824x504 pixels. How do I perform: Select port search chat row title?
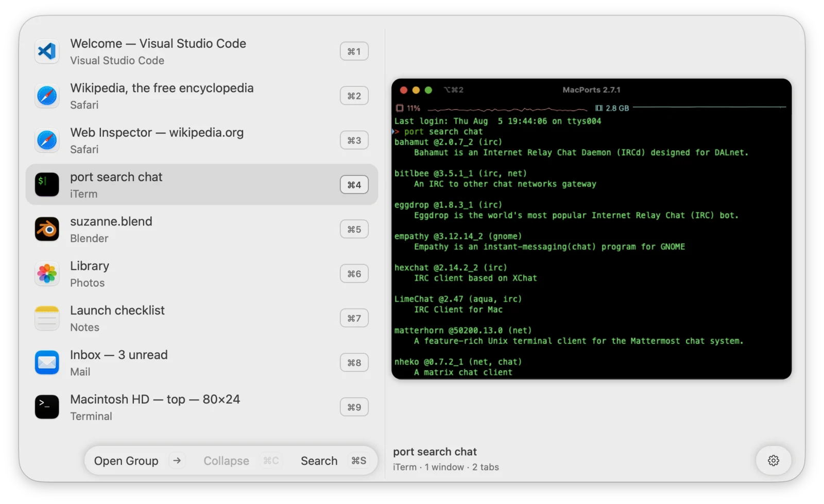[116, 177]
